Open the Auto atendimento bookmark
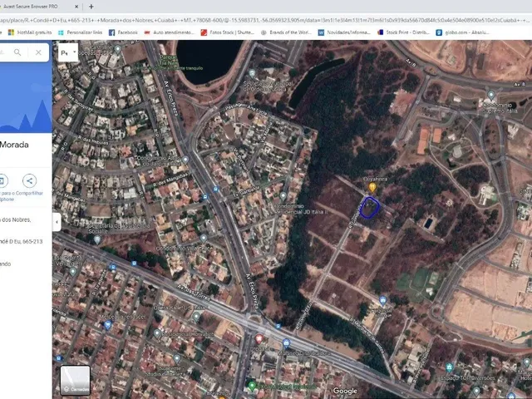The height and width of the screenshot is (399, 532). 170,32
